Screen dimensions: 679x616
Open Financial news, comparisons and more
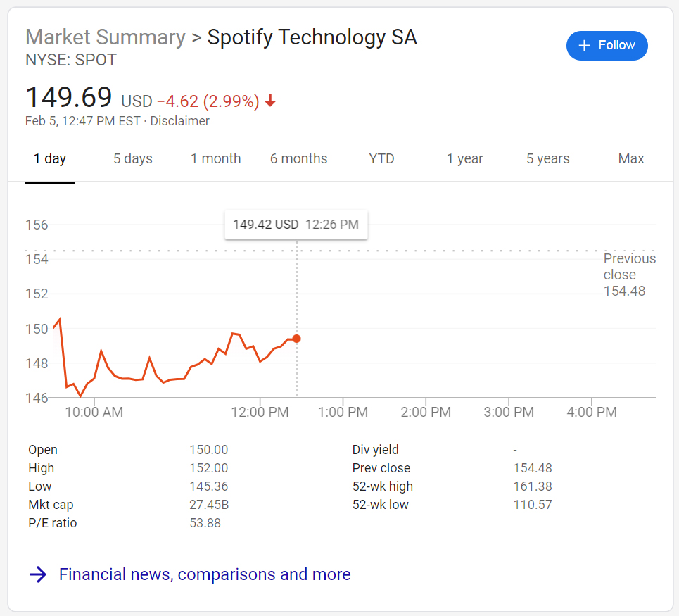pyautogui.click(x=205, y=574)
